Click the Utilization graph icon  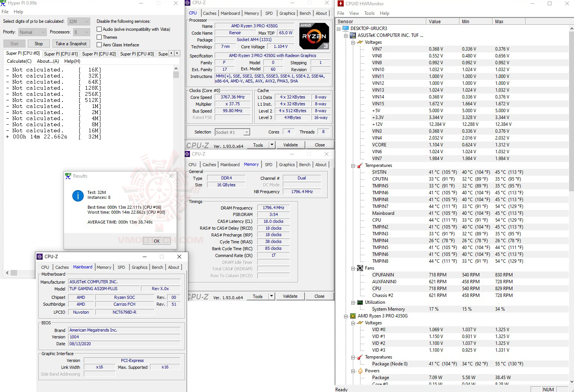[360, 302]
